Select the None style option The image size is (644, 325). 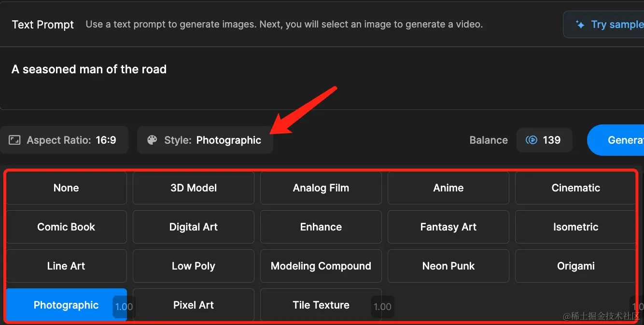tap(66, 188)
